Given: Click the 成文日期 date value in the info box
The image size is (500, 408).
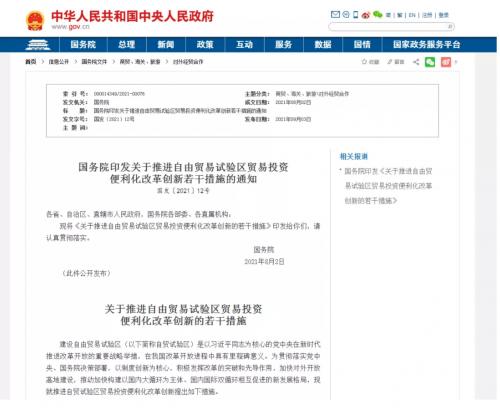Looking at the screenshot, I should [293, 102].
